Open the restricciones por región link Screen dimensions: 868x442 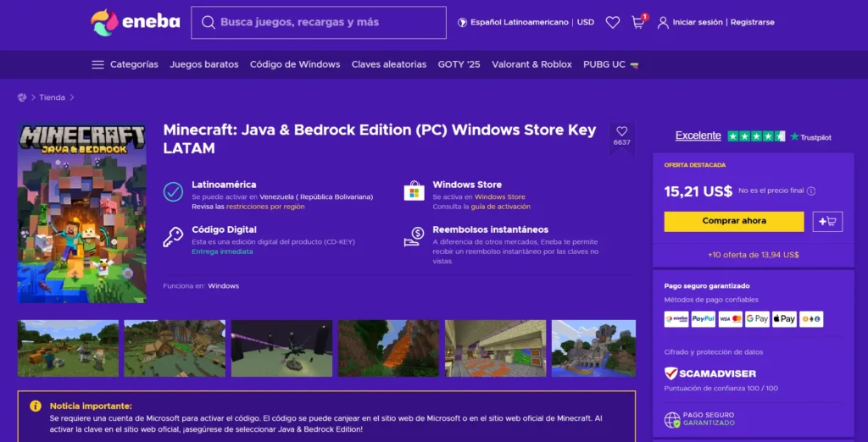[x=264, y=207]
